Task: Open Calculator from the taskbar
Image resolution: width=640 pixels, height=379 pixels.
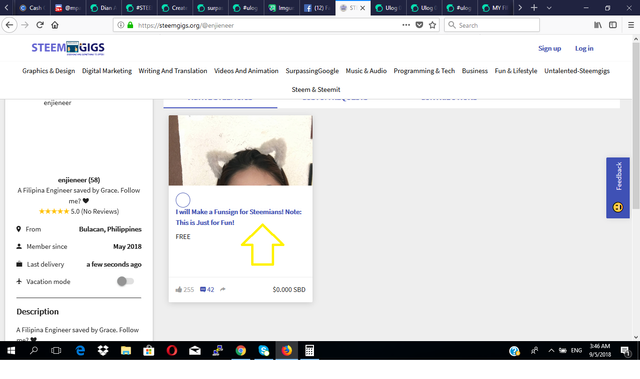Action: coord(309,350)
